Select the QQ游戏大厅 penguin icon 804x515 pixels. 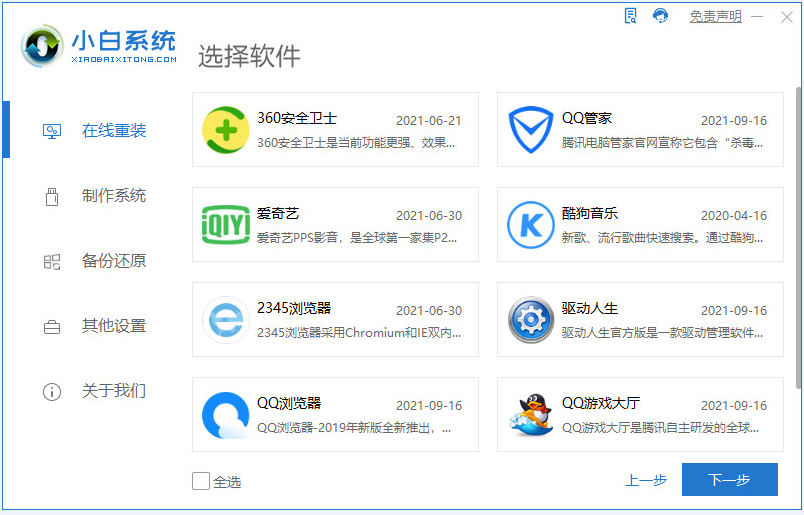[x=531, y=414]
